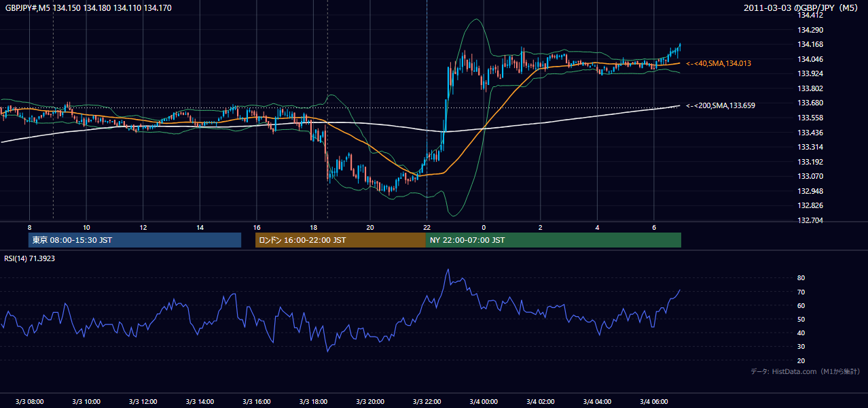Click the 3/3 18:00 date label

(x=313, y=401)
